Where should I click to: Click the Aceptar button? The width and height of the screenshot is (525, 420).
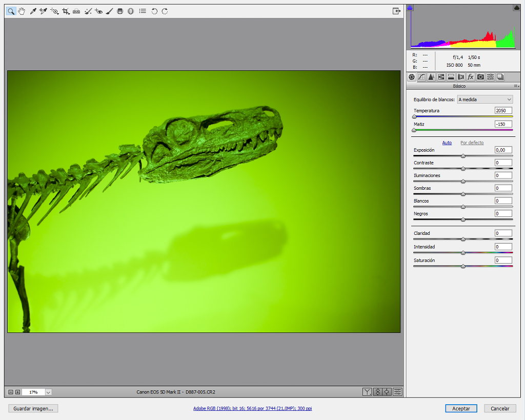point(461,409)
